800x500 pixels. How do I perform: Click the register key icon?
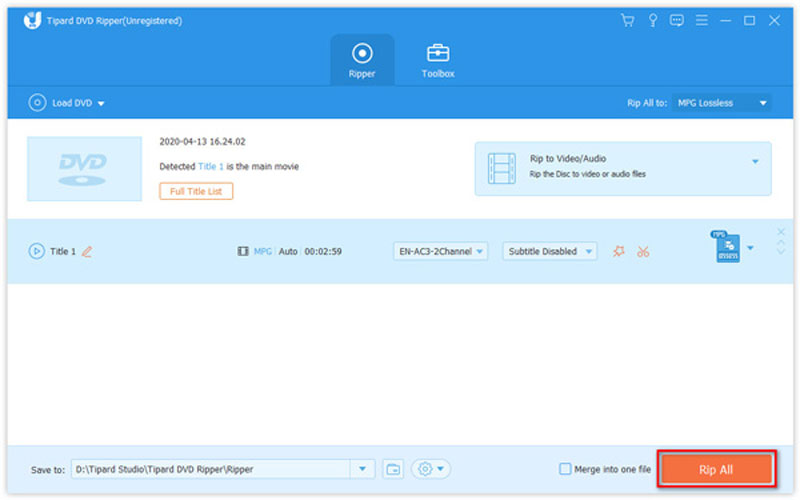(652, 20)
